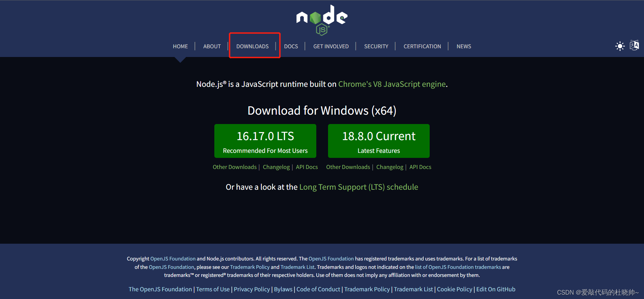Click OpenJS Foundation link before 'please see our'
This screenshot has width=644, height=299.
(x=171, y=267)
